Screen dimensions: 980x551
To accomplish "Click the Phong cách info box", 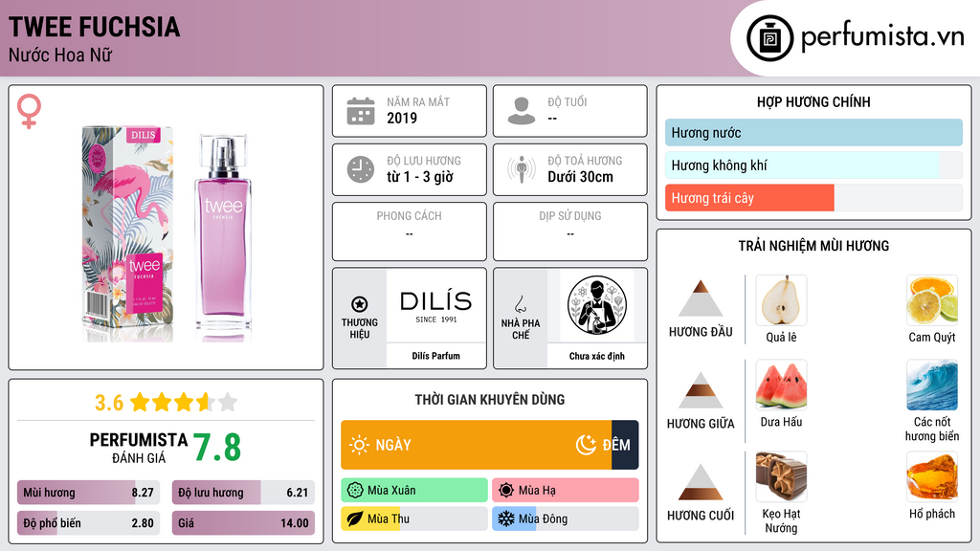I will coord(410,231).
